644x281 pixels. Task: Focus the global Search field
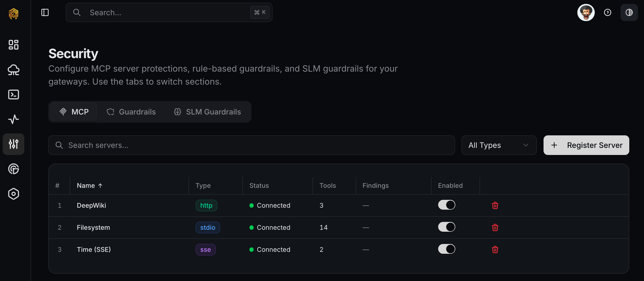pos(169,13)
